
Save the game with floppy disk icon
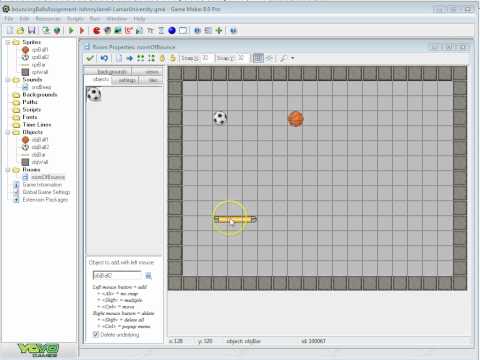click(32, 30)
